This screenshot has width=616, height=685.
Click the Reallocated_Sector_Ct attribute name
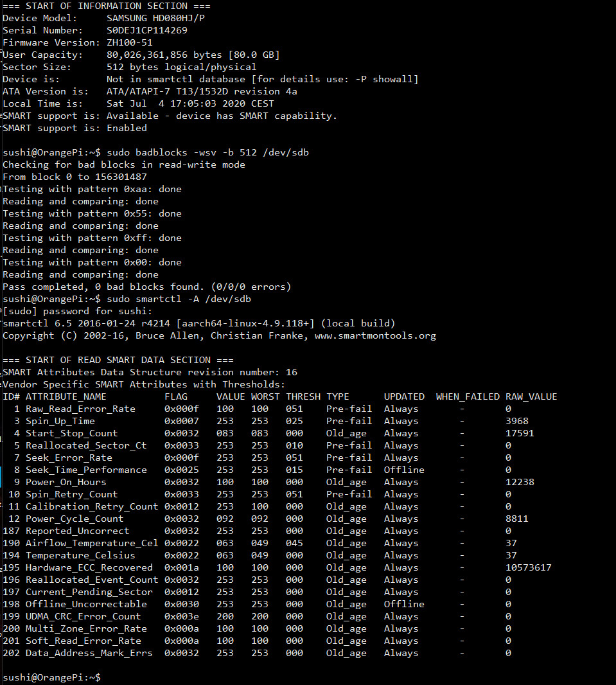(86, 445)
